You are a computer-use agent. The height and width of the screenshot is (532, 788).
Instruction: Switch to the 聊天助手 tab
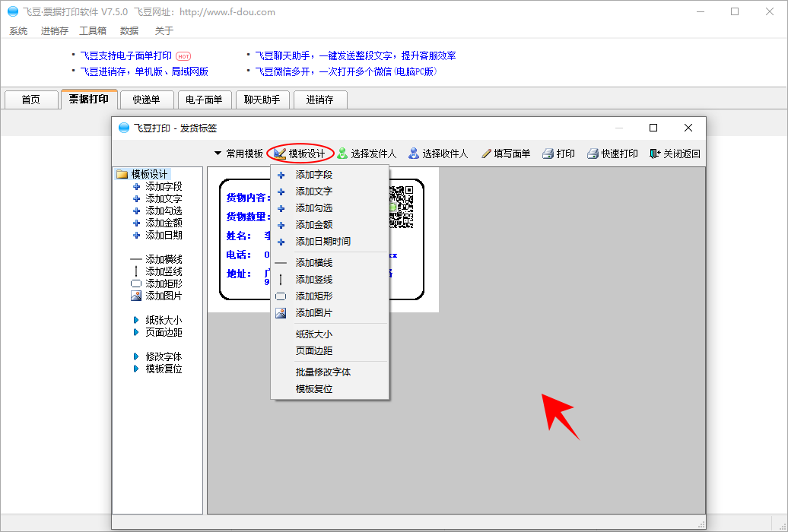click(x=262, y=100)
